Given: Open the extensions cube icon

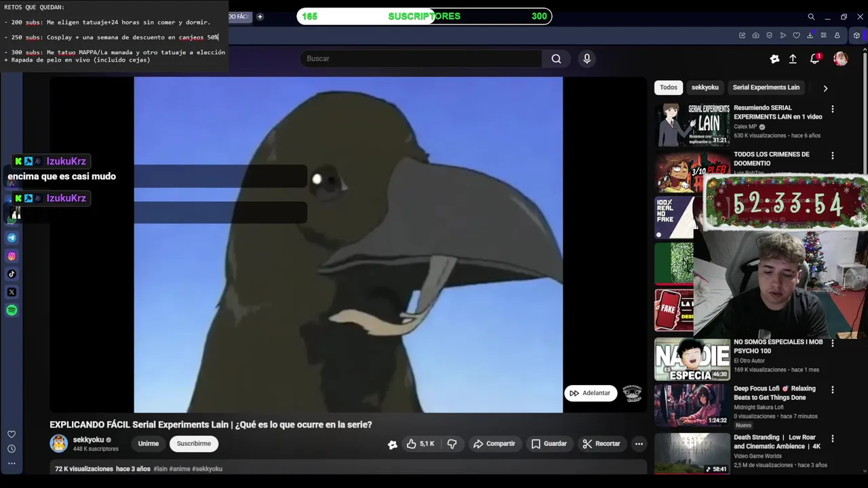Looking at the screenshot, I should point(856,35).
